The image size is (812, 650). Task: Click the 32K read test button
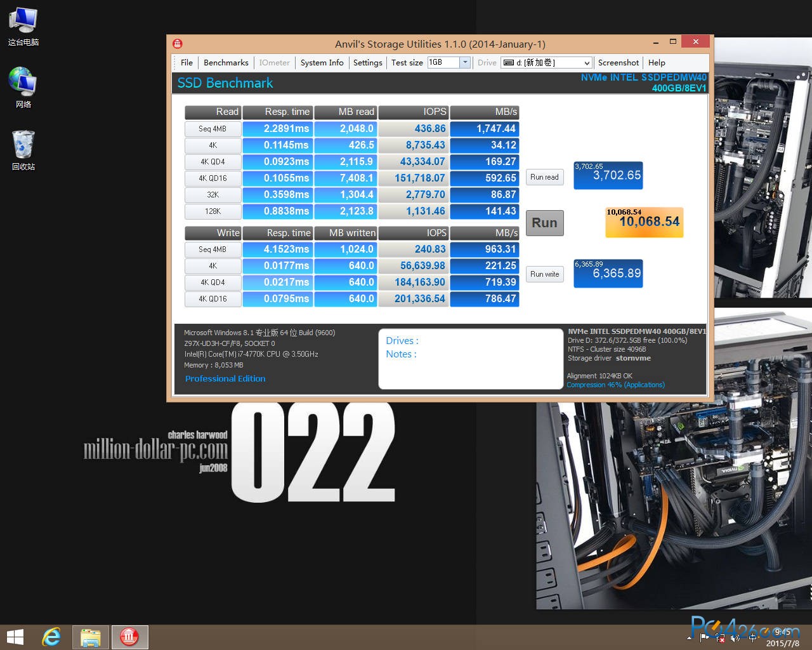coord(213,195)
